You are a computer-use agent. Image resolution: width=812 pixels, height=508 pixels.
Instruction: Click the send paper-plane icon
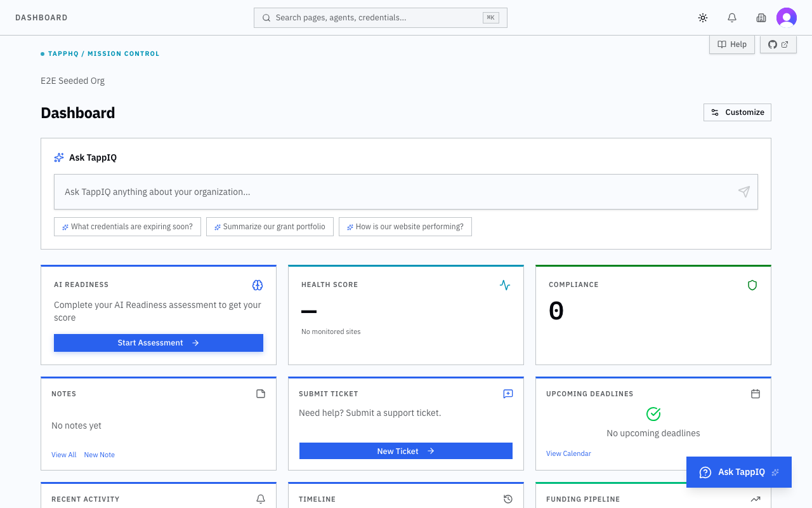744,192
